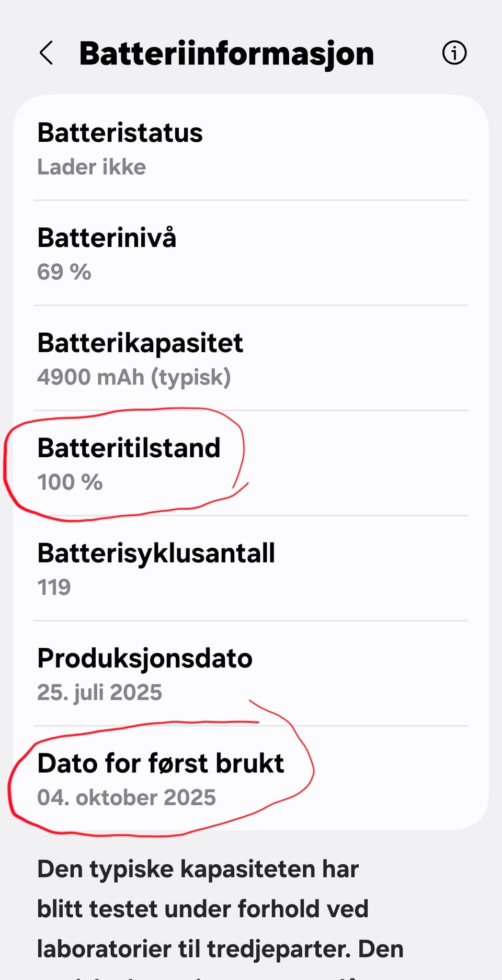Tap the 69 % battery level value
The width and height of the screenshot is (502, 980).
pyautogui.click(x=64, y=272)
